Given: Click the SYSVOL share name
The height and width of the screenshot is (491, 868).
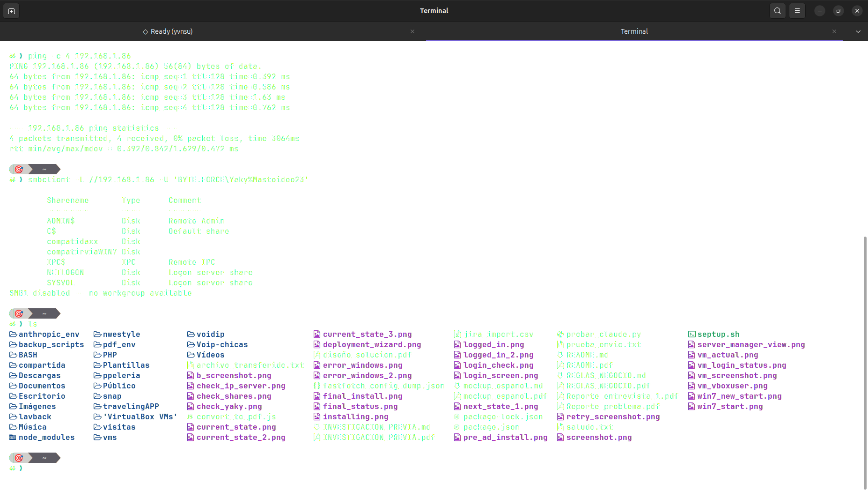Looking at the screenshot, I should 61,283.
